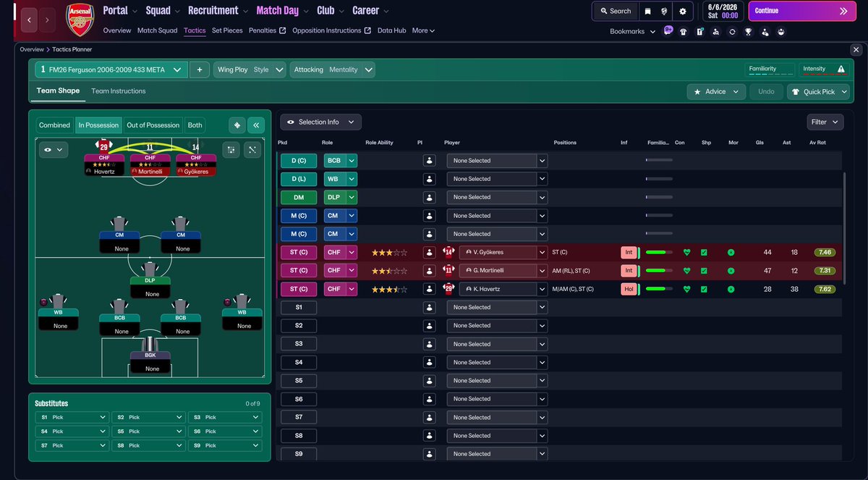Viewport: 868px width, 480px height.
Task: Open player instructions icon for S1 row
Action: tap(430, 307)
